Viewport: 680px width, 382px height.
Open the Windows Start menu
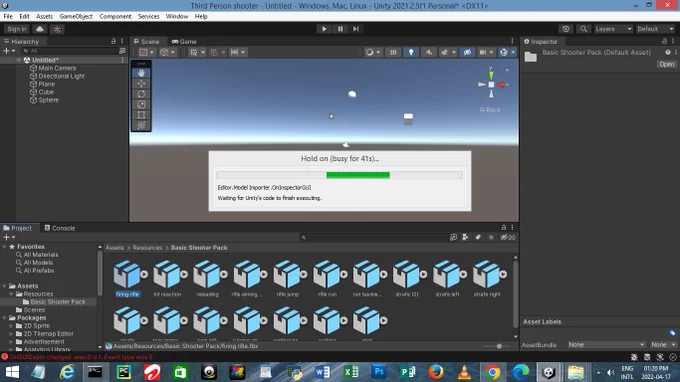point(12,372)
